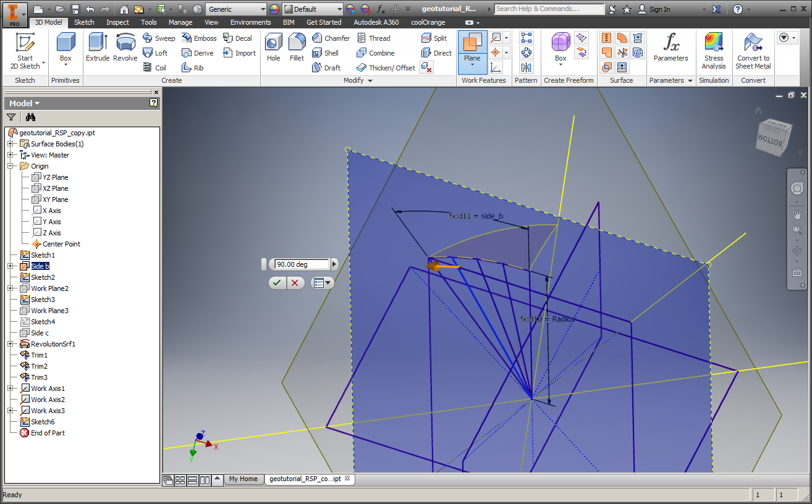Select the Extrude tool
This screenshot has width=812, height=504.
pos(97,48)
